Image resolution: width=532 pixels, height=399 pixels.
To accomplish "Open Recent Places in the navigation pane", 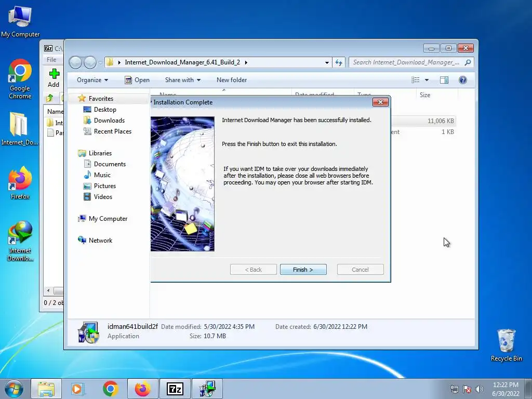I will click(112, 131).
